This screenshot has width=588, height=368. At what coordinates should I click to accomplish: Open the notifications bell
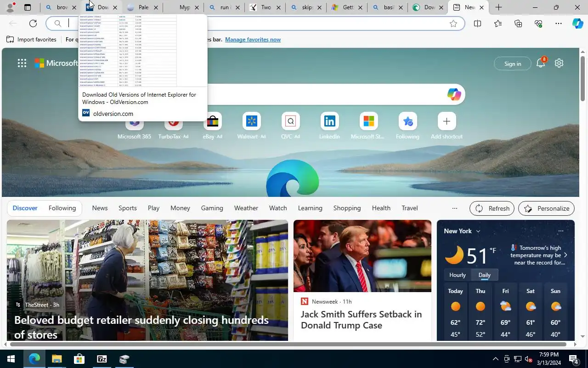click(541, 63)
